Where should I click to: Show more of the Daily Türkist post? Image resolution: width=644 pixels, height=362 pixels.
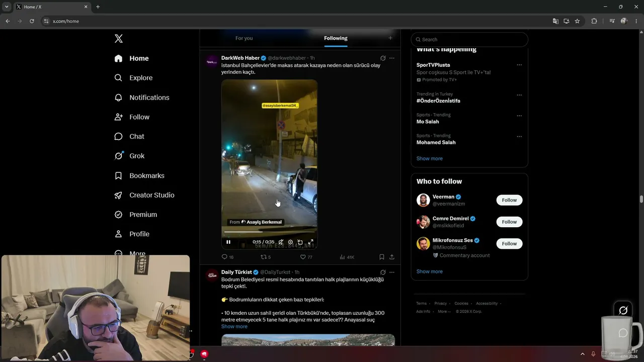pos(234,327)
